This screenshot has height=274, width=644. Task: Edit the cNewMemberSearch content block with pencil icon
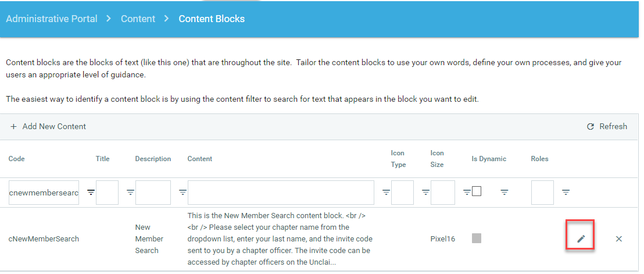point(580,239)
